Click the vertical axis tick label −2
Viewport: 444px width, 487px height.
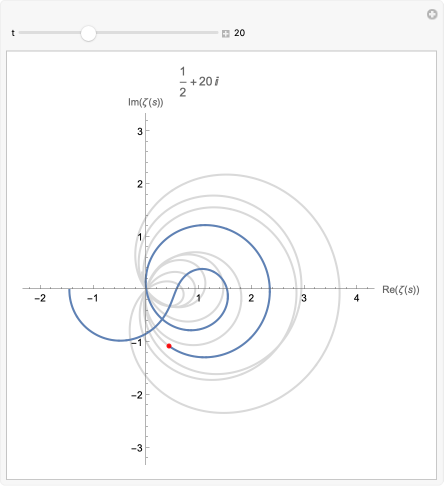[x=137, y=395]
